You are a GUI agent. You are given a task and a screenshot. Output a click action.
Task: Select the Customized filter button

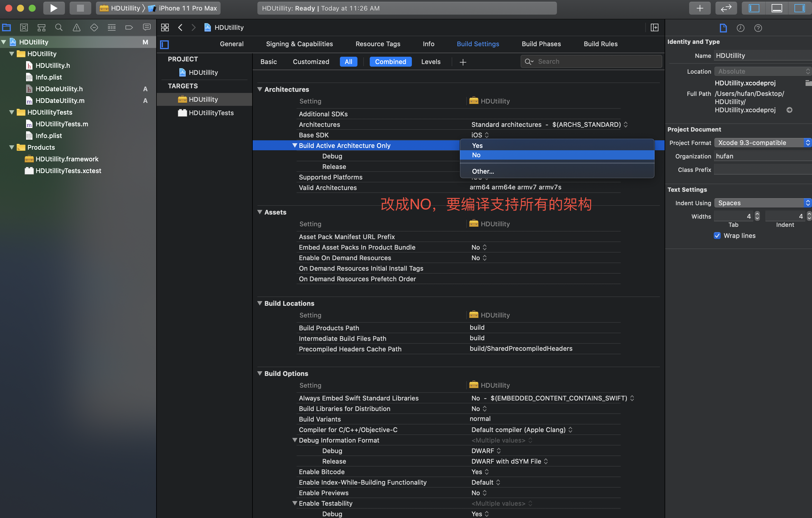point(311,62)
